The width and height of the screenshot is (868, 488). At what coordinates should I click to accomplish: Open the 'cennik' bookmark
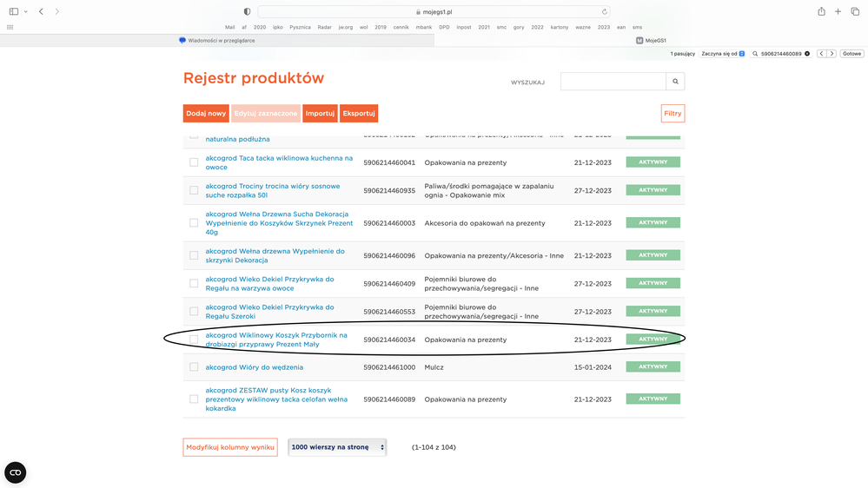pos(401,27)
